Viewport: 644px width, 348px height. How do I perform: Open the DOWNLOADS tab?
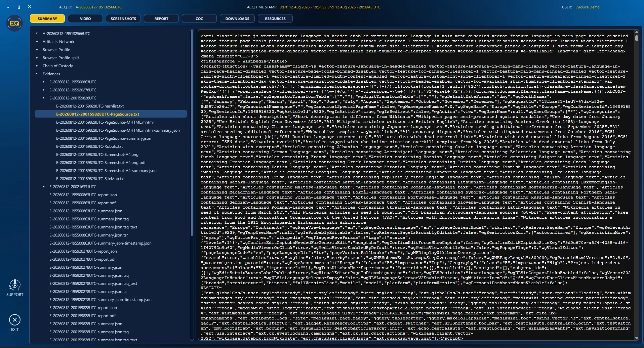[x=237, y=19]
